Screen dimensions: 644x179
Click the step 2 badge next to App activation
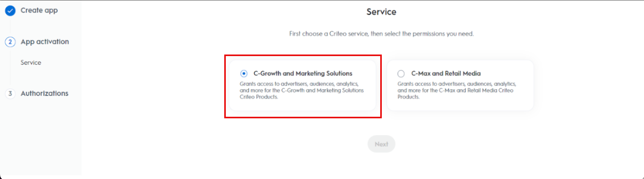pyautogui.click(x=11, y=42)
